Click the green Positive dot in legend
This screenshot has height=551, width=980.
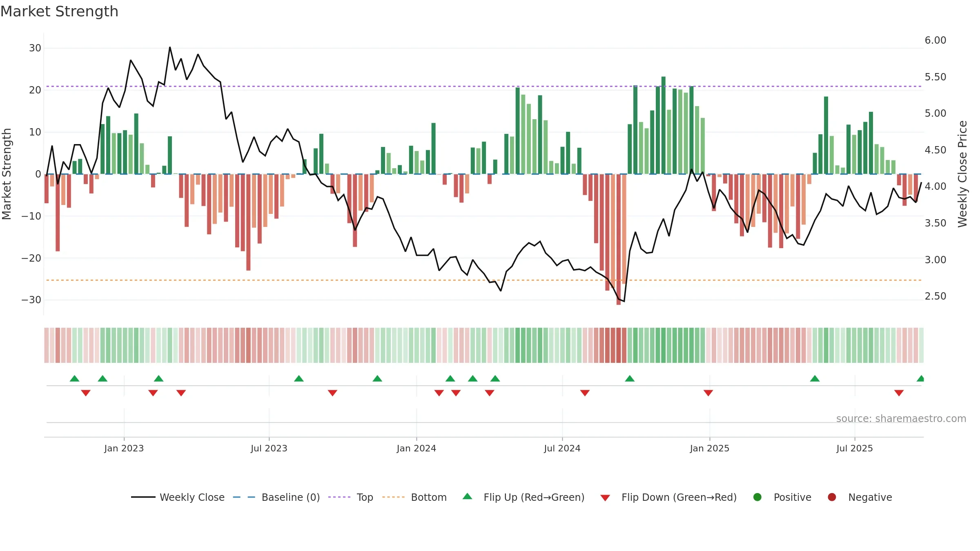coord(757,497)
